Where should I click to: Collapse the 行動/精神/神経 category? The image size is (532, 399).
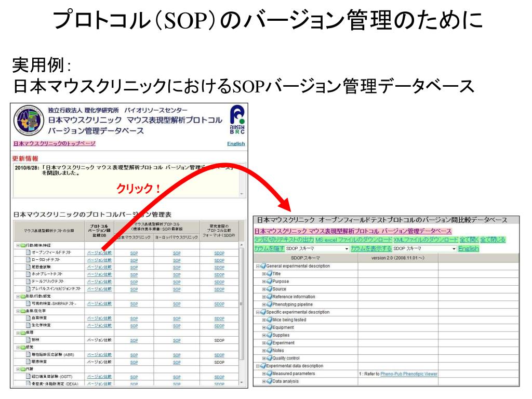click(x=18, y=245)
